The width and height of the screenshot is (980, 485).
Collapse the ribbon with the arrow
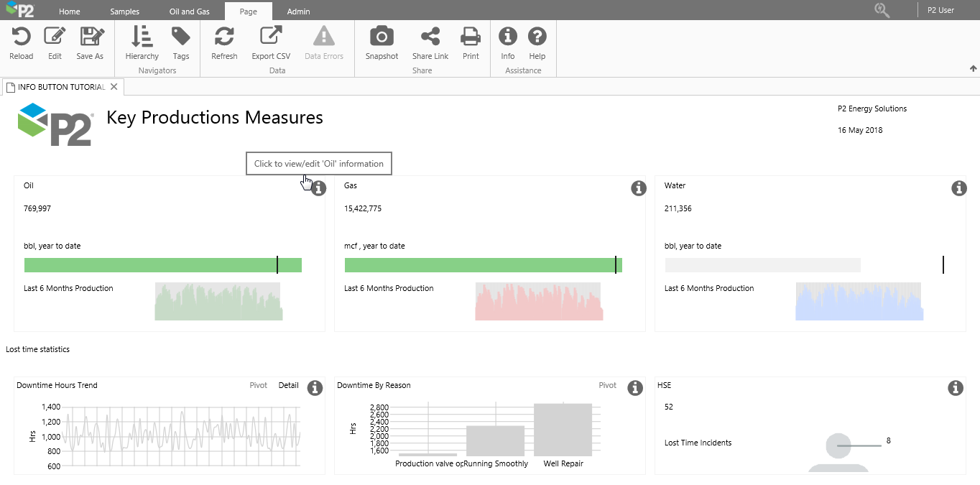(x=973, y=69)
